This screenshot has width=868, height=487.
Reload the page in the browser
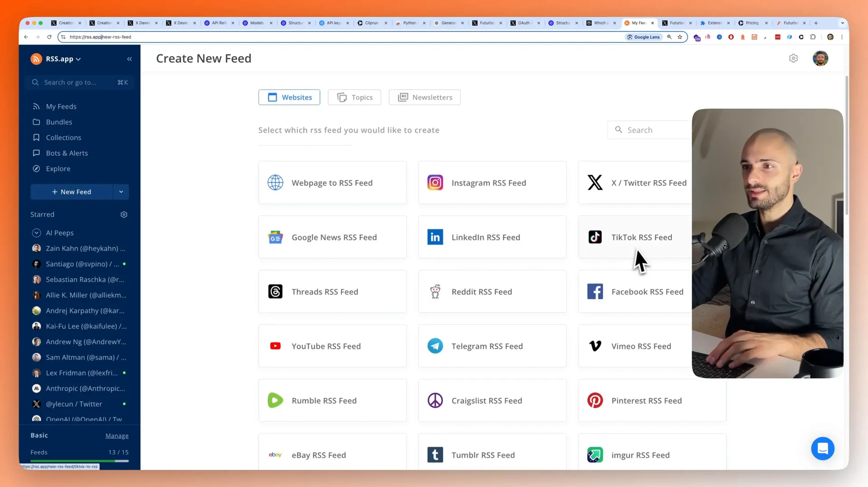click(x=49, y=37)
